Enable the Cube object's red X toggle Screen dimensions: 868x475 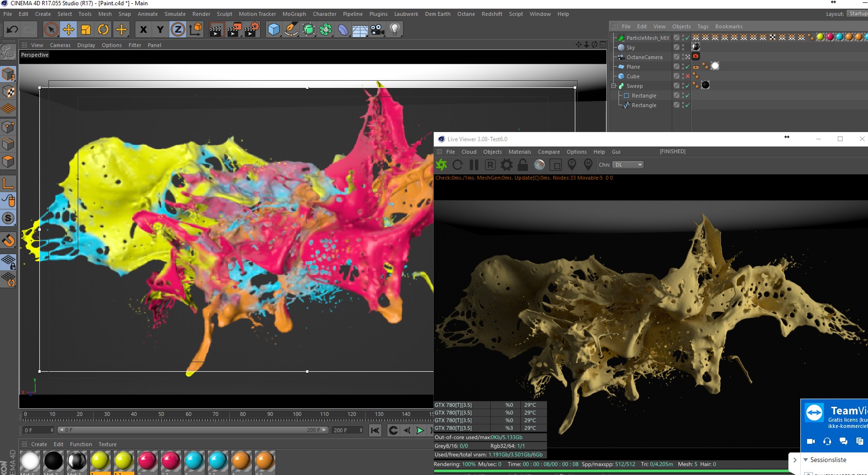tap(688, 76)
